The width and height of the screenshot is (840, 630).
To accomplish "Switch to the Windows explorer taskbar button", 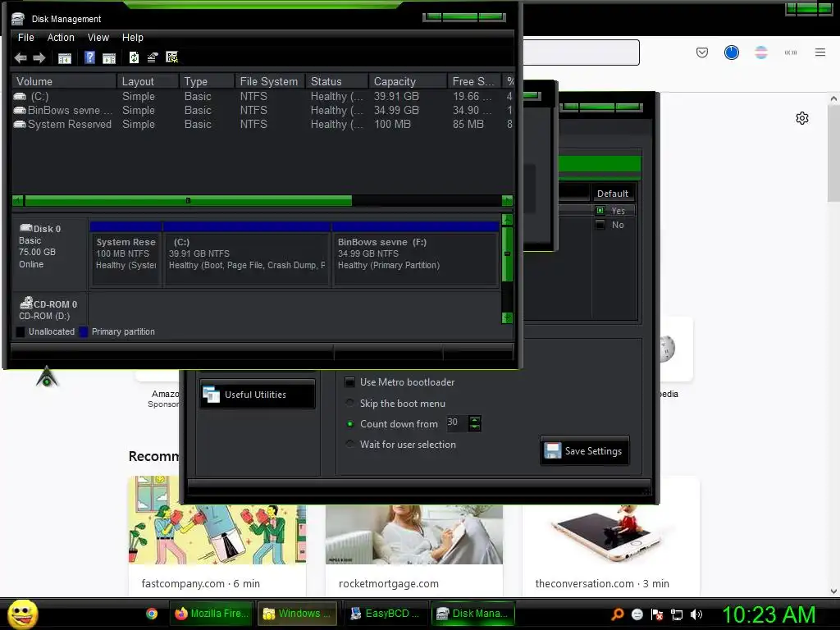I will (x=297, y=614).
